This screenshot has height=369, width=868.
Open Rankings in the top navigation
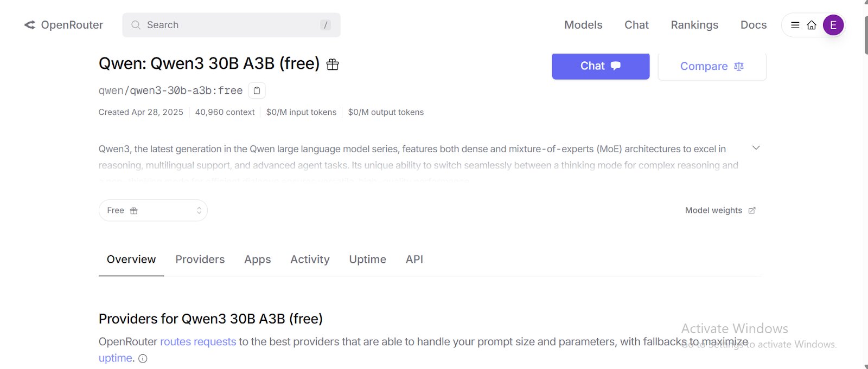694,25
